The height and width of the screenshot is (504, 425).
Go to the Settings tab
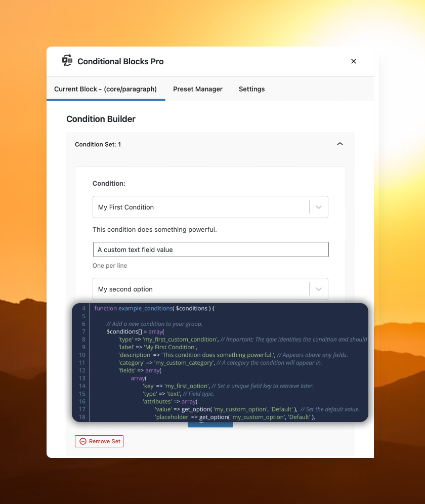[x=252, y=89]
